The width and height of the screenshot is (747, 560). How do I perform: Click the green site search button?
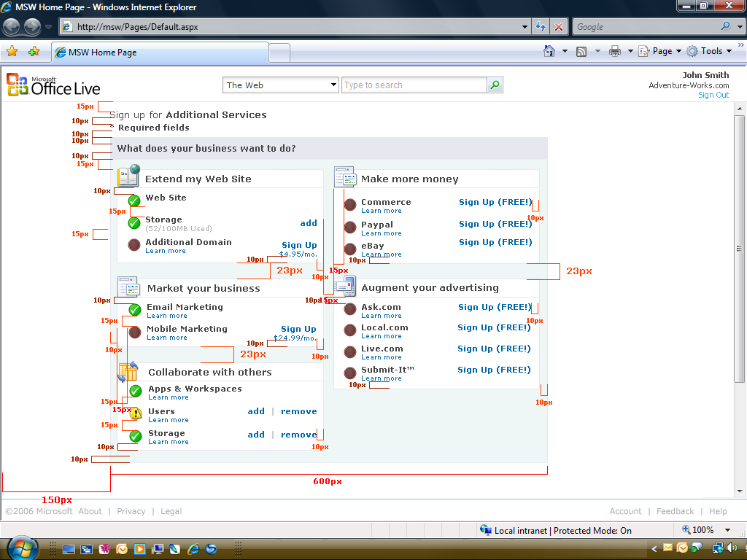495,85
